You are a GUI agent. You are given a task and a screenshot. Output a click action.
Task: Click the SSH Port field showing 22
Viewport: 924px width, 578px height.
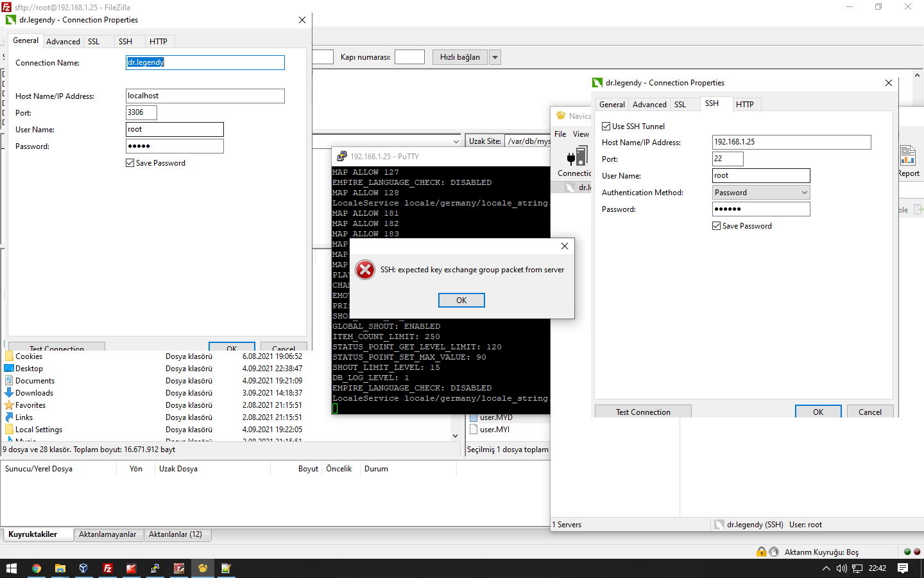click(728, 159)
